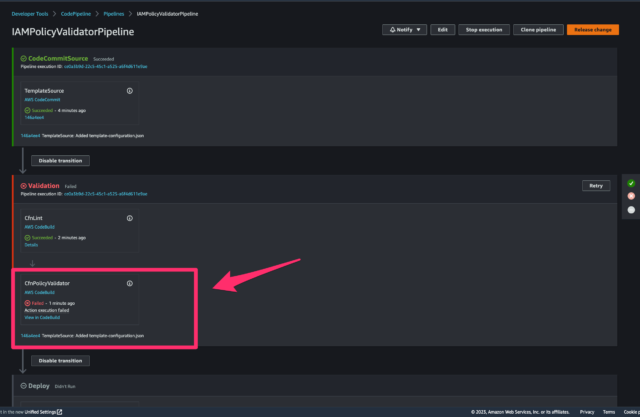Click the CfnLint succeeded status icon
Image resolution: width=640 pixels, height=417 pixels.
tap(27, 238)
